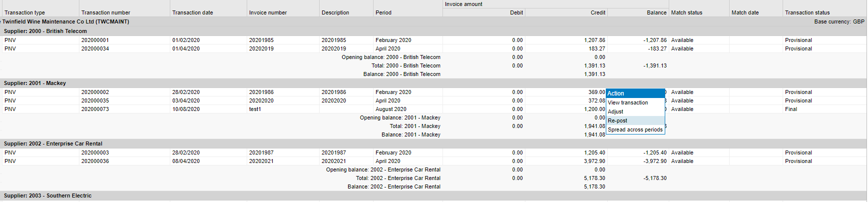Select Spread across periods option

coord(635,129)
